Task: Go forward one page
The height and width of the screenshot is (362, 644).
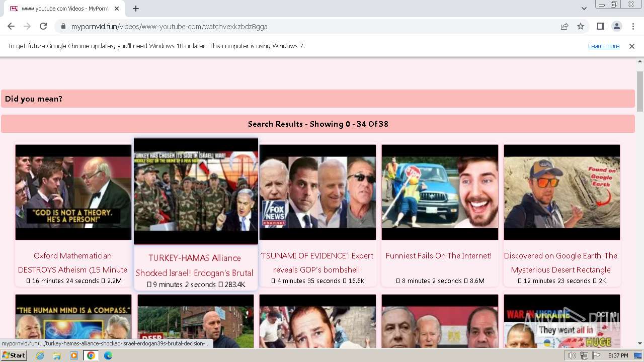Action: [27, 26]
